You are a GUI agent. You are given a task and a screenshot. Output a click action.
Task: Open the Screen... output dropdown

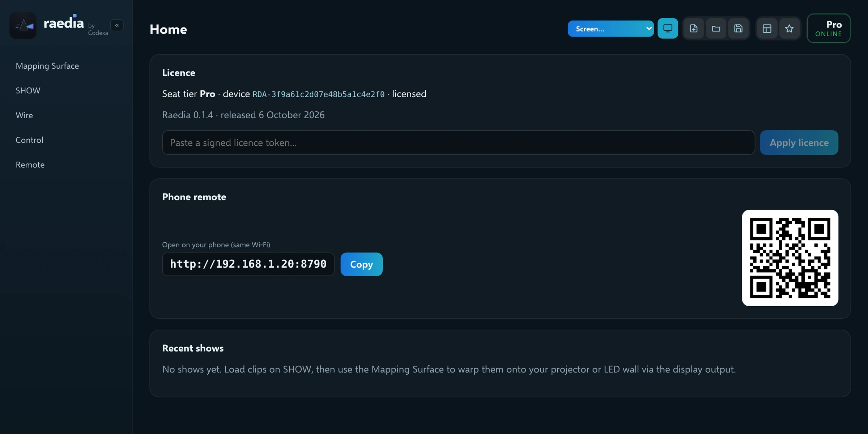610,29
